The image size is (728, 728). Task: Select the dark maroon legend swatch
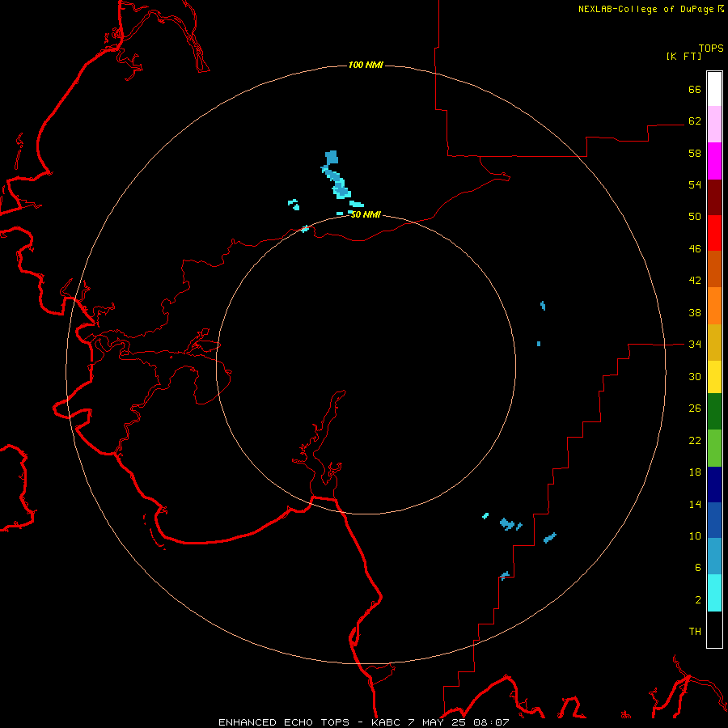pyautogui.click(x=714, y=197)
